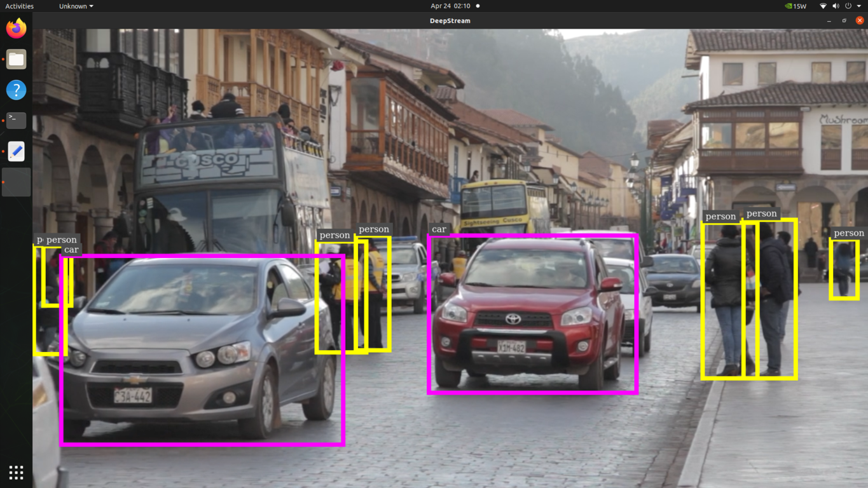Image resolution: width=868 pixels, height=488 pixels.
Task: Show Applications grid at dock bottom
Action: 16,472
